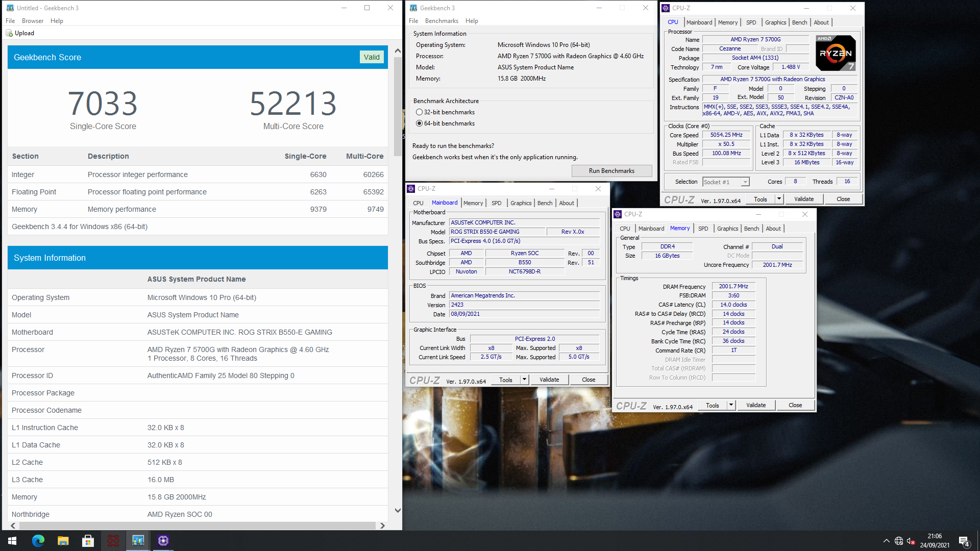
Task: Click Validate button in CPU window
Action: coord(804,199)
